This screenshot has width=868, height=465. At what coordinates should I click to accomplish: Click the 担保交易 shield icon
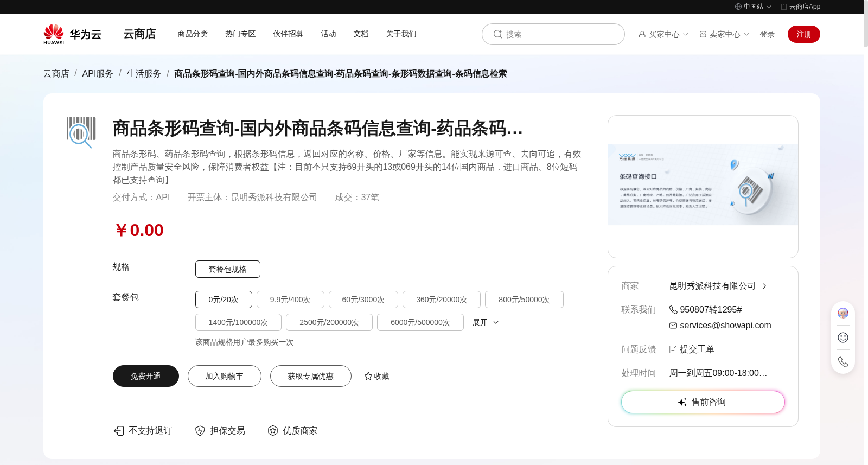pos(200,431)
